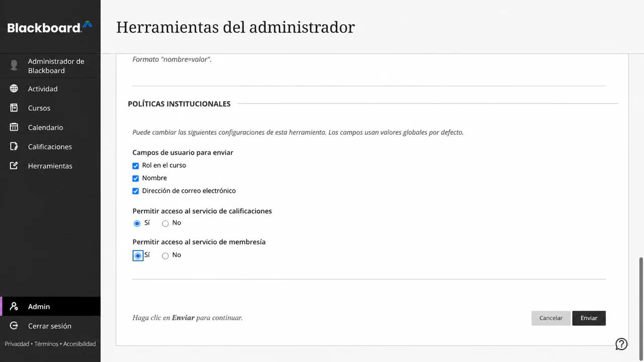Open the Términos link
644x362 pixels.
[x=46, y=344]
